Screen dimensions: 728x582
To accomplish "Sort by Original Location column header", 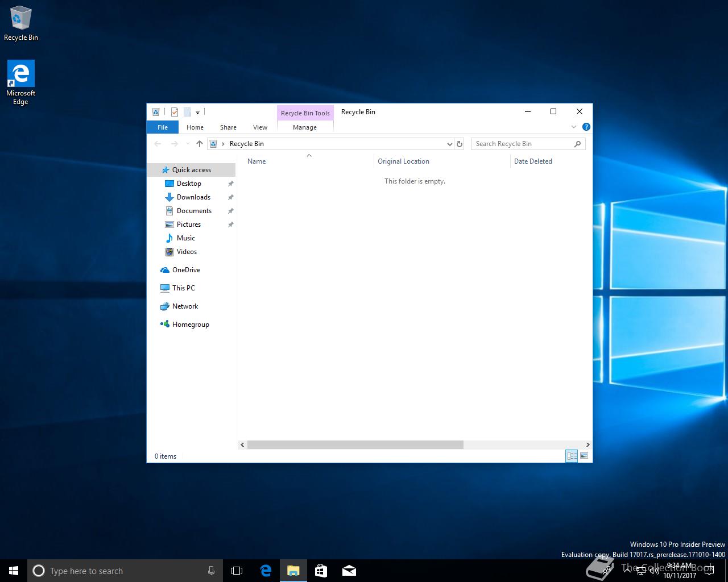I will pos(403,161).
